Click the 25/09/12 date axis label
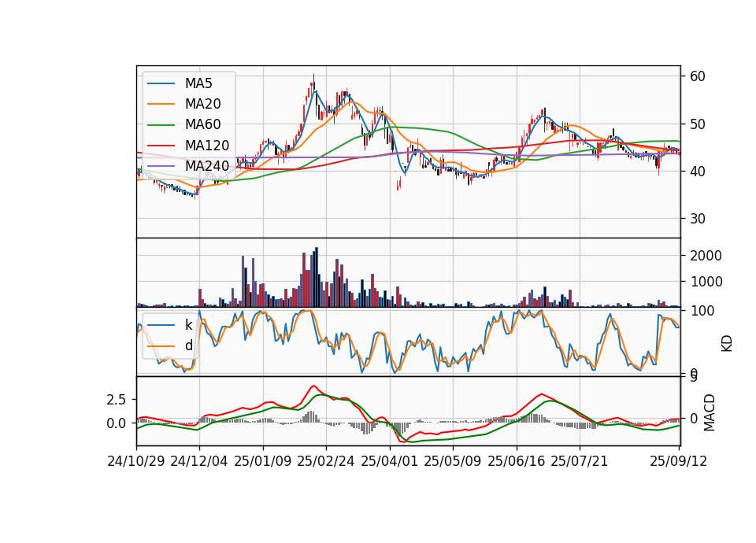756x543 pixels. coord(679,461)
